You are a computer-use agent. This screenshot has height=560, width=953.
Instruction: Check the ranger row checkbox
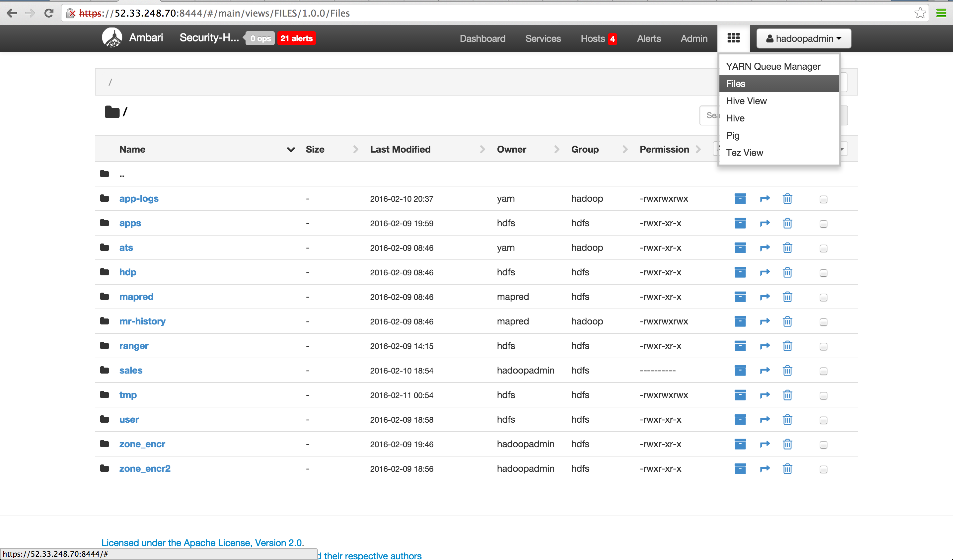coord(823,347)
